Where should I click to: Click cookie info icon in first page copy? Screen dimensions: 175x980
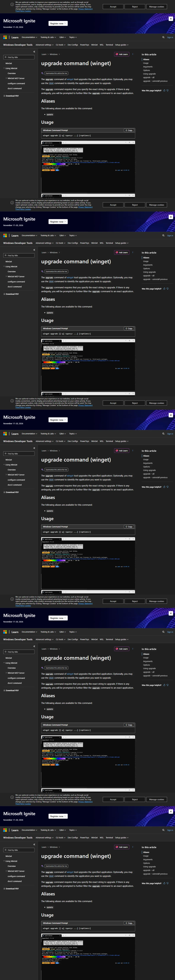click(12, 5)
